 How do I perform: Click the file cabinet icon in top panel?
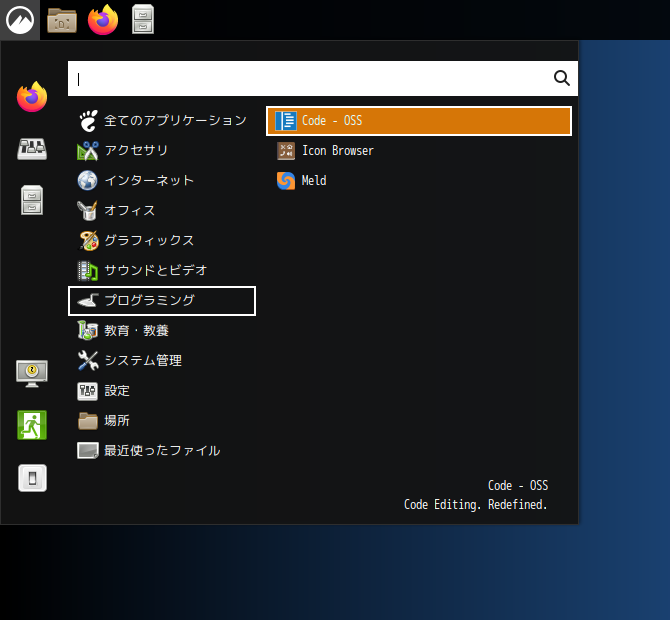click(143, 19)
